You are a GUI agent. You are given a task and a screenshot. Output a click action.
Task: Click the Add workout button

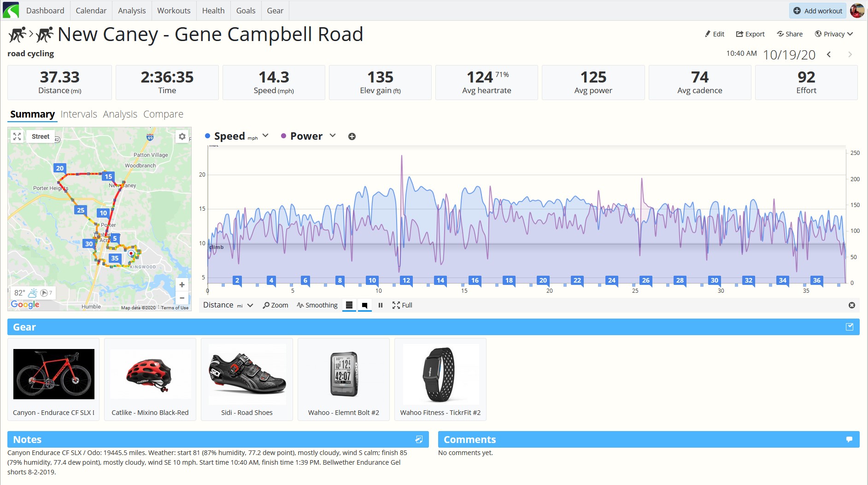pos(818,11)
